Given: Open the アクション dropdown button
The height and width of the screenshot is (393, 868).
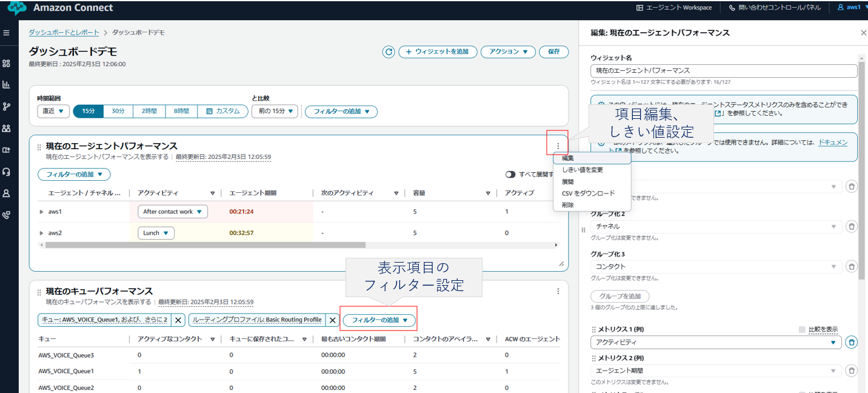Looking at the screenshot, I should (508, 52).
